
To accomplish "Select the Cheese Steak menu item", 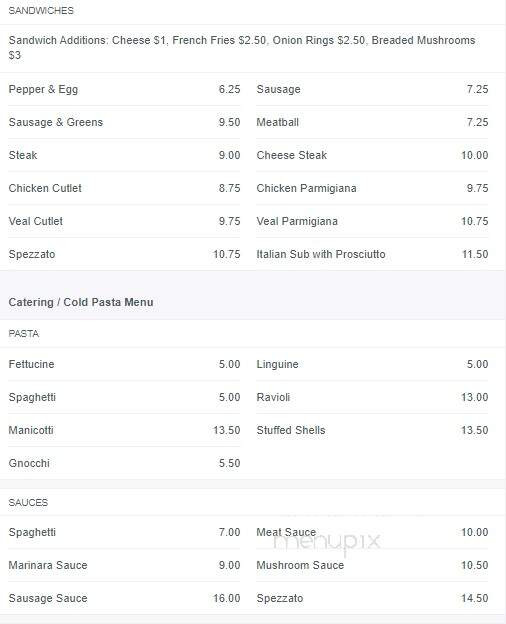I will [372, 155].
